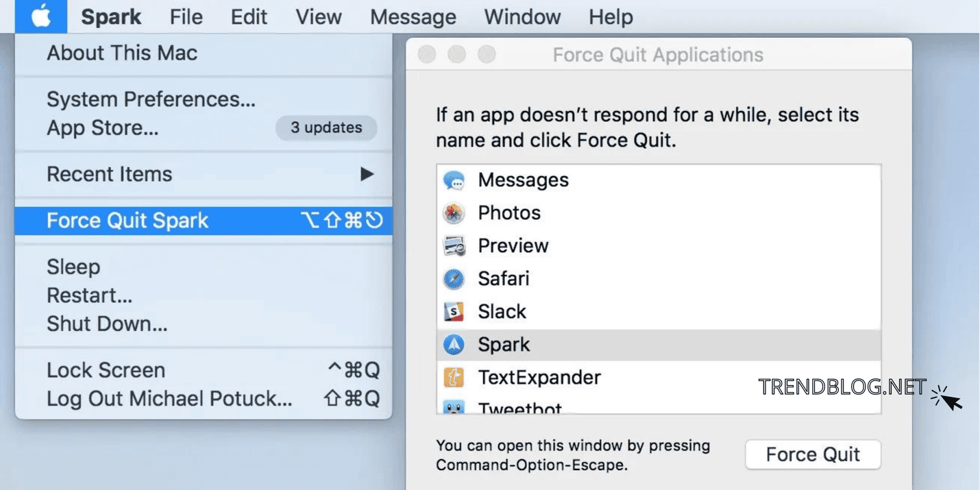Choose Force Quit Spark menu item
The width and height of the screenshot is (980, 490).
[x=204, y=221]
